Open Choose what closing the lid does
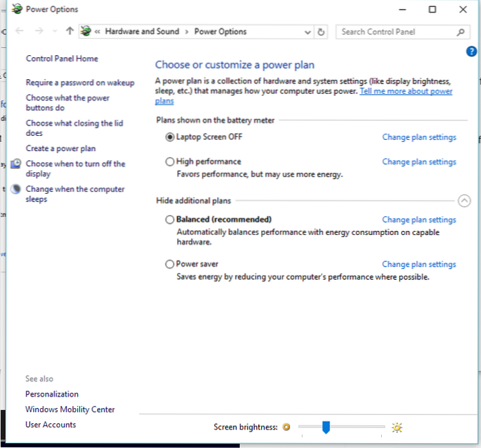The width and height of the screenshot is (481, 448). pyautogui.click(x=74, y=128)
